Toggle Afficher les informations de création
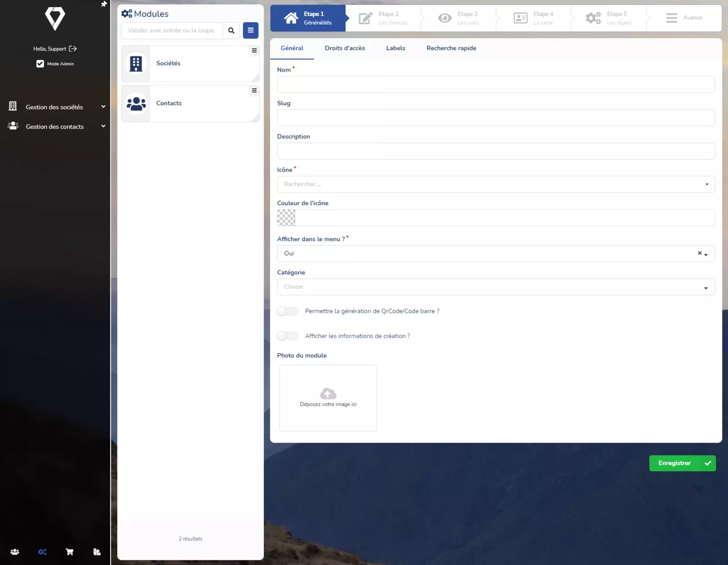This screenshot has height=565, width=728. [x=288, y=336]
